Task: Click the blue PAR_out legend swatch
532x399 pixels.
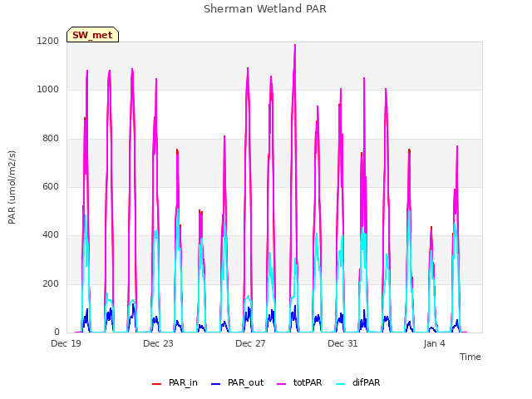Action: [216, 383]
